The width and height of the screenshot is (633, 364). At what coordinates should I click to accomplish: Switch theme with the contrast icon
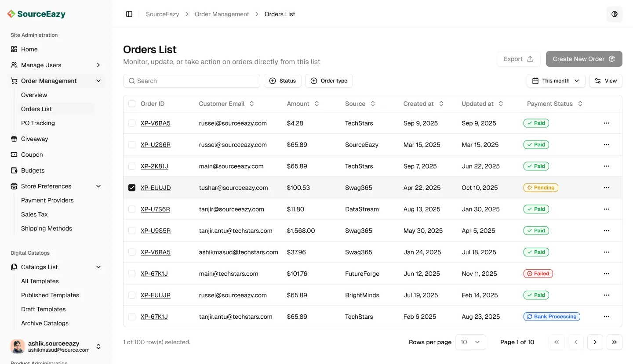[x=615, y=14]
